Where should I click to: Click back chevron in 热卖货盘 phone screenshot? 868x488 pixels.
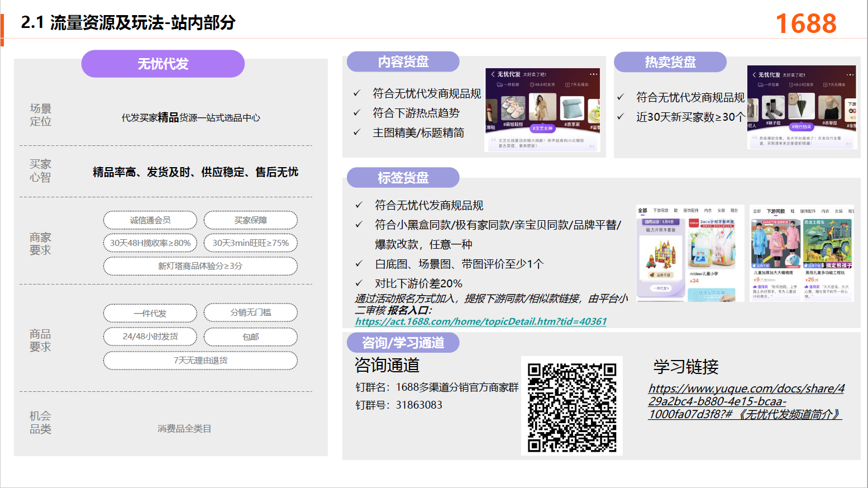[754, 75]
